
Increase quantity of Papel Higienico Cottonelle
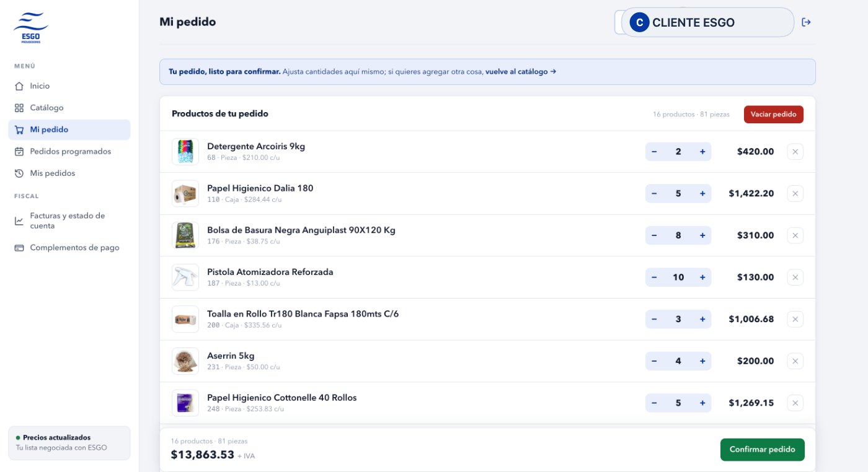[x=702, y=403]
